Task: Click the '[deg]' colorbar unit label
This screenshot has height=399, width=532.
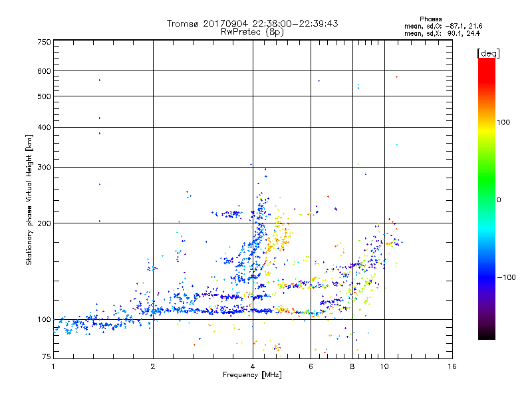Action: (x=488, y=53)
